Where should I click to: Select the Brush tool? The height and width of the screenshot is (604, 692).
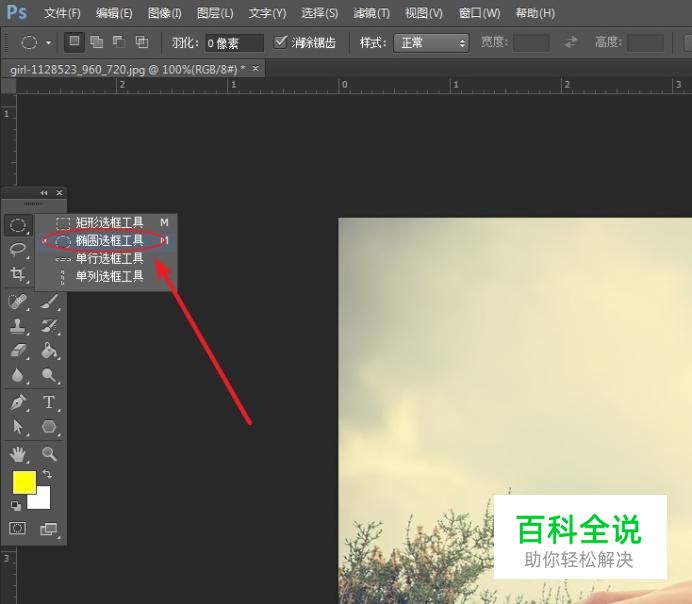(x=49, y=302)
